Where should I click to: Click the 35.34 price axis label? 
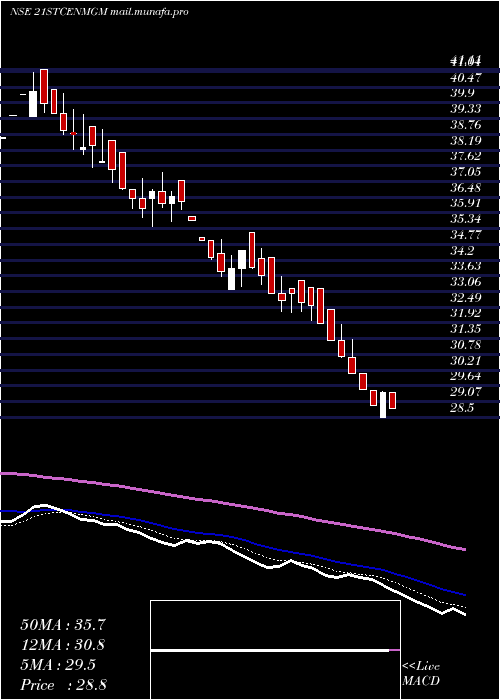click(466, 219)
